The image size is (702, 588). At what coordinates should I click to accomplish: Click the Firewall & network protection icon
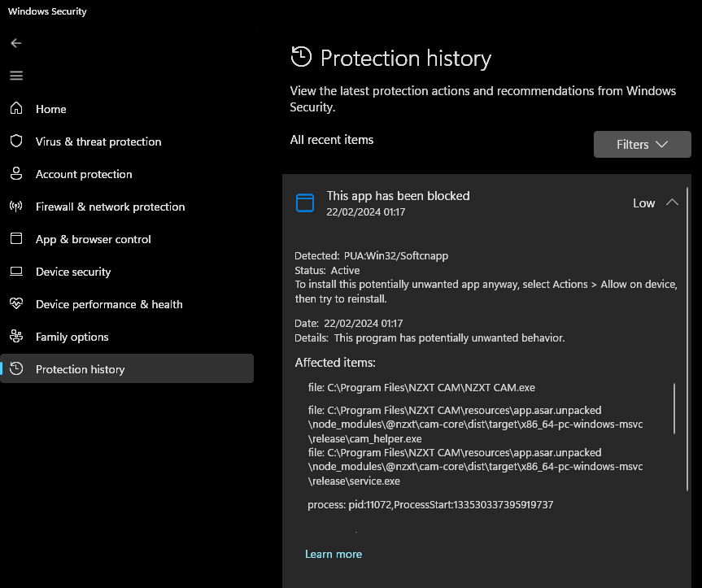pyautogui.click(x=16, y=207)
